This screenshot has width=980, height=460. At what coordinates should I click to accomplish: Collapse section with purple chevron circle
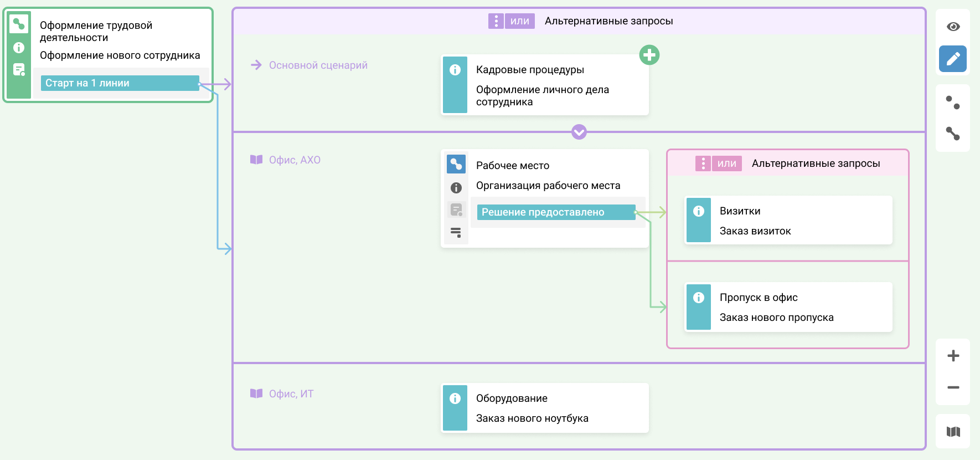click(579, 132)
